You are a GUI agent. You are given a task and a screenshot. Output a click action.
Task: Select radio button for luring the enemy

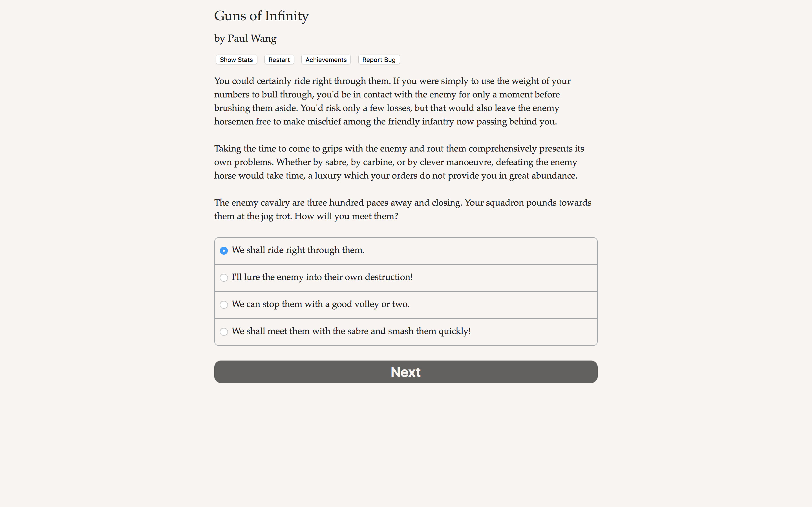[224, 278]
